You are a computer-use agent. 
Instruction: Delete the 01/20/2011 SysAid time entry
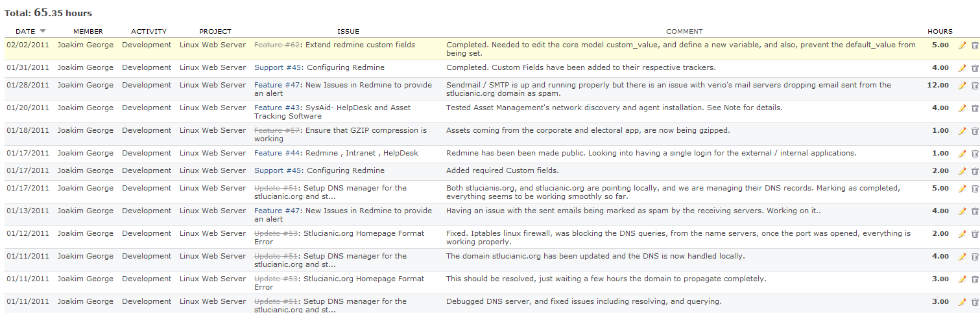tap(975, 108)
